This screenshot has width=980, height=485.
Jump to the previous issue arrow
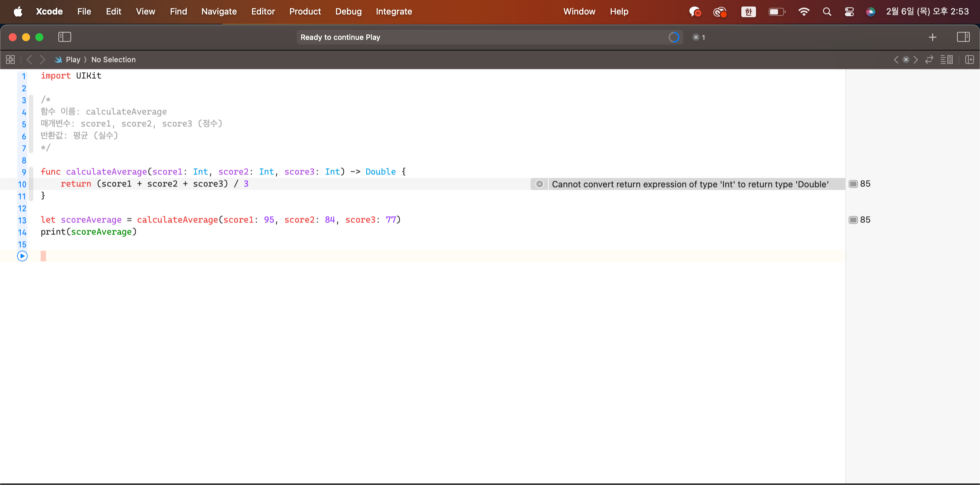896,59
